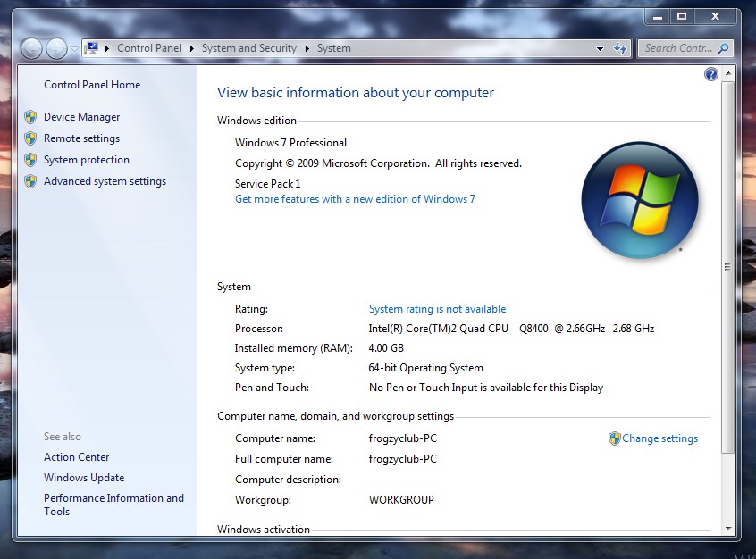Click the scrollbar down arrow
Image resolution: width=756 pixels, height=559 pixels.
click(x=728, y=528)
